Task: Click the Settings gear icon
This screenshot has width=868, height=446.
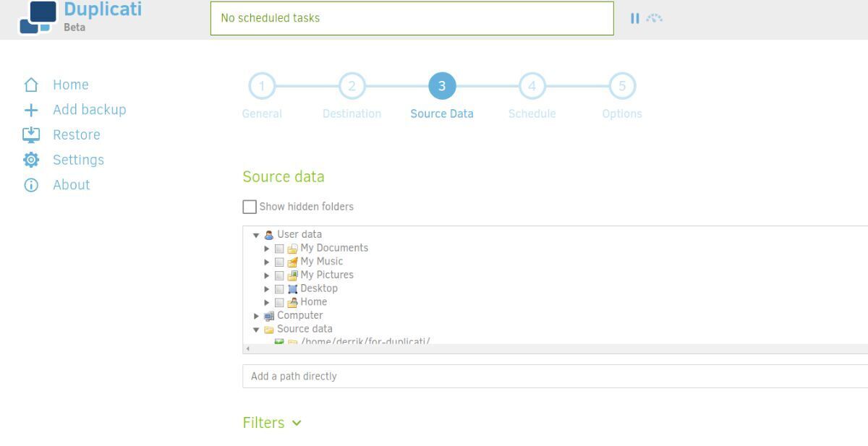Action: 31,160
